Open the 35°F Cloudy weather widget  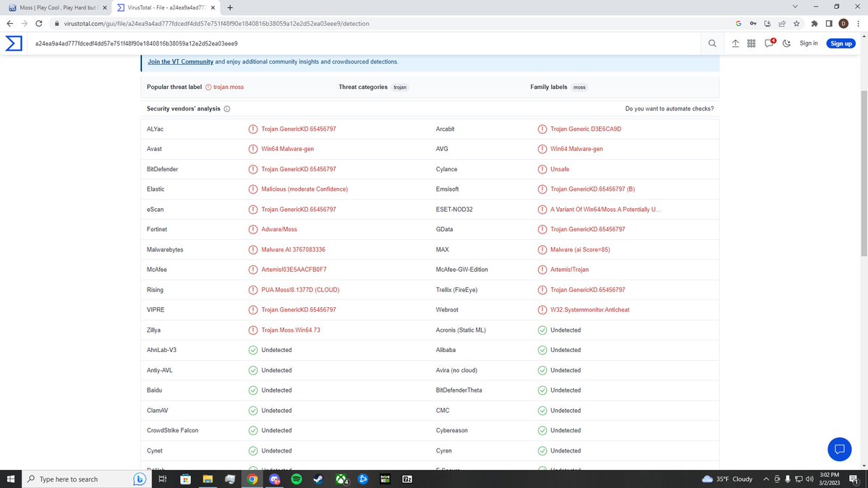728,479
